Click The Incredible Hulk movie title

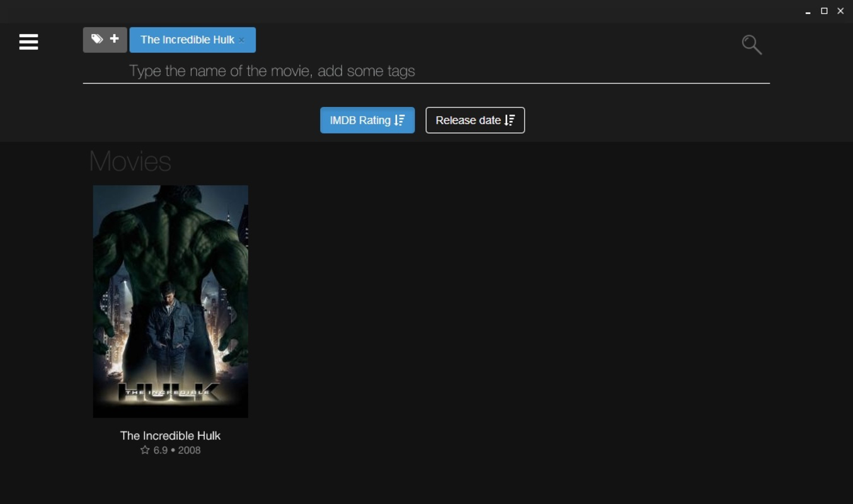coord(171,435)
